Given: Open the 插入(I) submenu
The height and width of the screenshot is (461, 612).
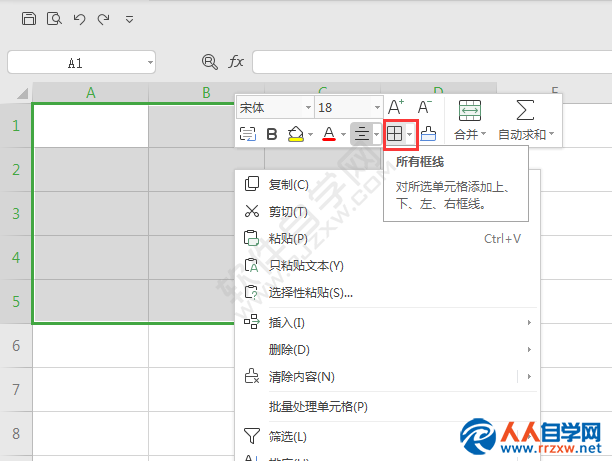Looking at the screenshot, I should pos(387,322).
